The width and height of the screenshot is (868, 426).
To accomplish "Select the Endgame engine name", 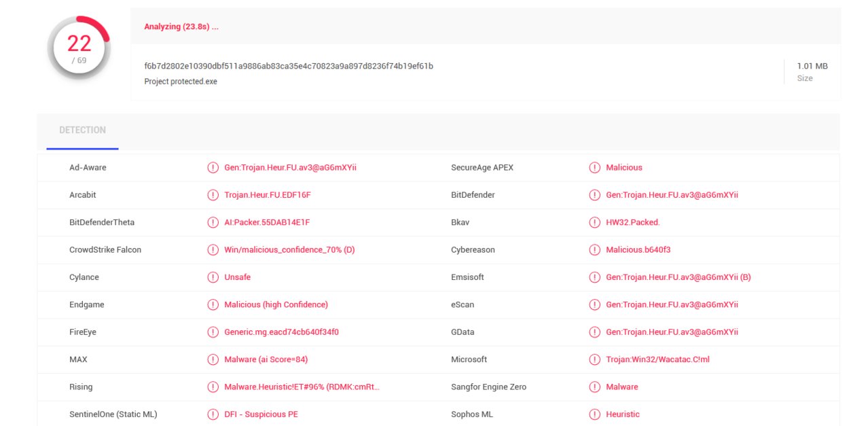I will pos(87,304).
